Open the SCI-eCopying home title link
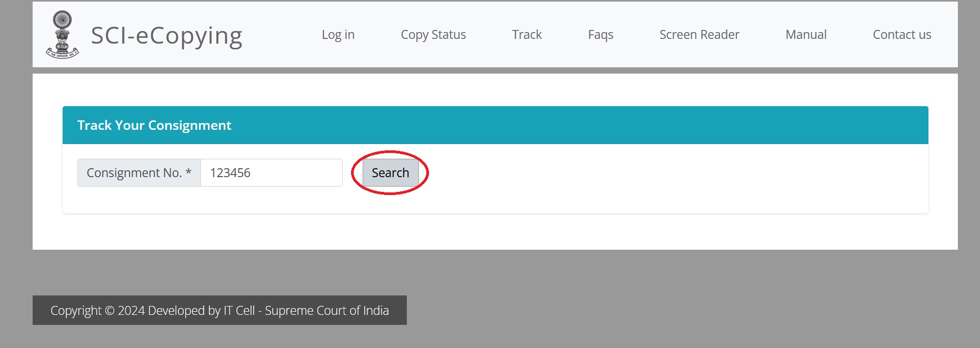Screen dimensions: 980x348 [166, 36]
